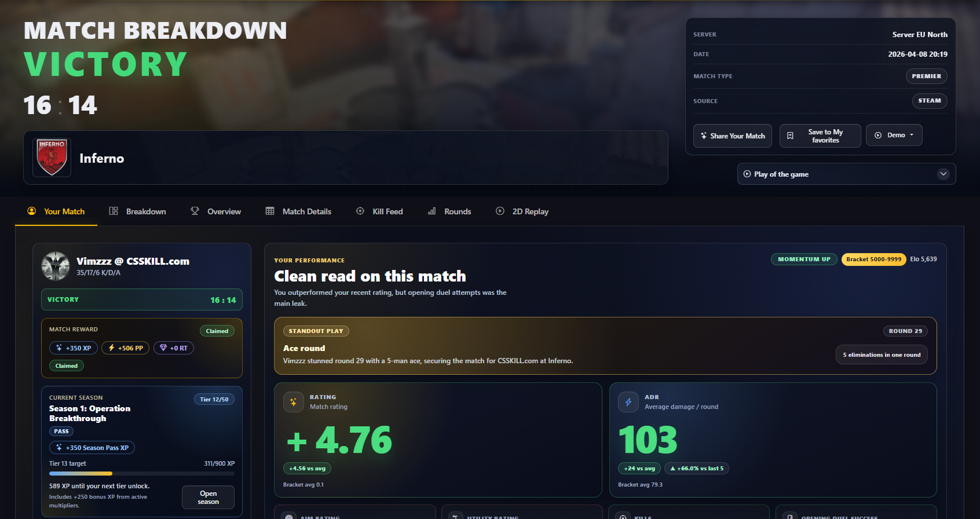Open the 2D Replay tab

(x=522, y=211)
